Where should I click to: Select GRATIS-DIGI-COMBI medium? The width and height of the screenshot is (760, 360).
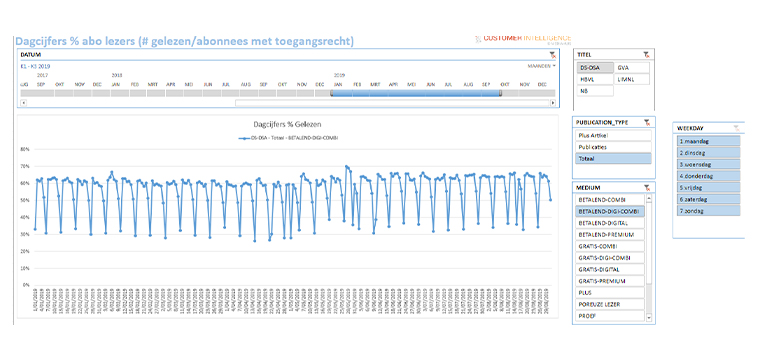610,258
